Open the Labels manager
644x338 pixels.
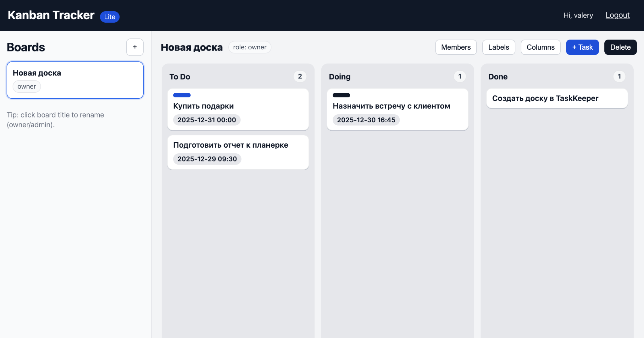498,47
